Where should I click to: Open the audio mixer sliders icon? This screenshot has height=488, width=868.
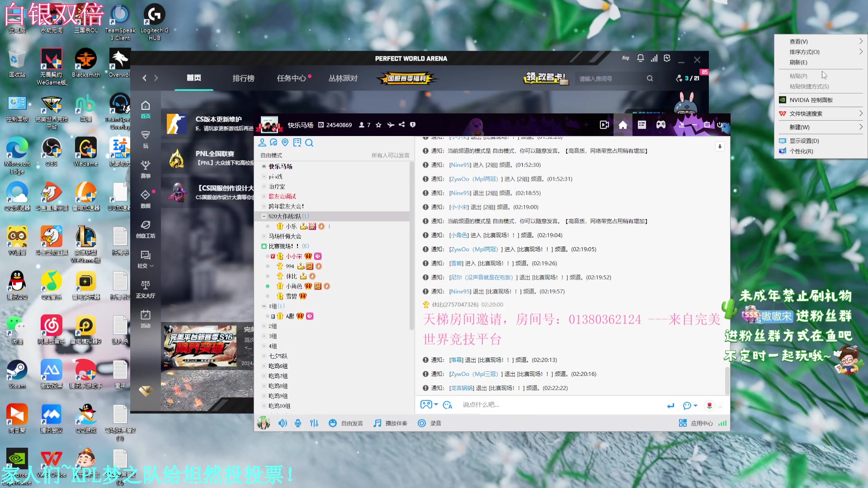(x=314, y=423)
